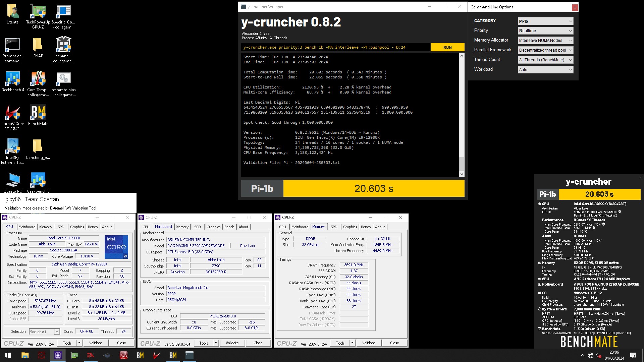644x362 pixels.
Task: Close the Command Line Options panel
Action: pos(575,7)
